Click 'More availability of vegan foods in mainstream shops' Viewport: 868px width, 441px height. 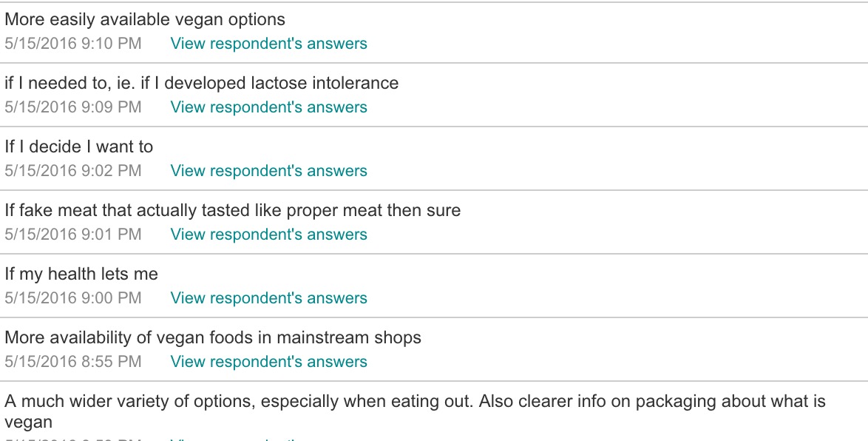coord(213,338)
